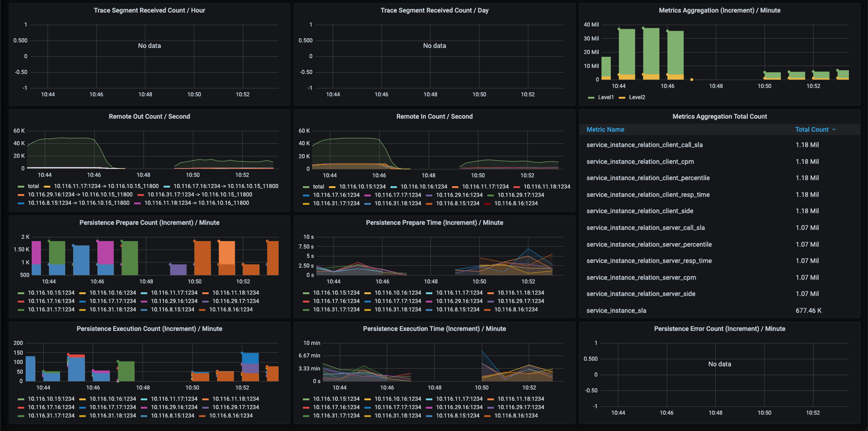
Task: Toggle the Level2 legend series
Action: pos(637,97)
